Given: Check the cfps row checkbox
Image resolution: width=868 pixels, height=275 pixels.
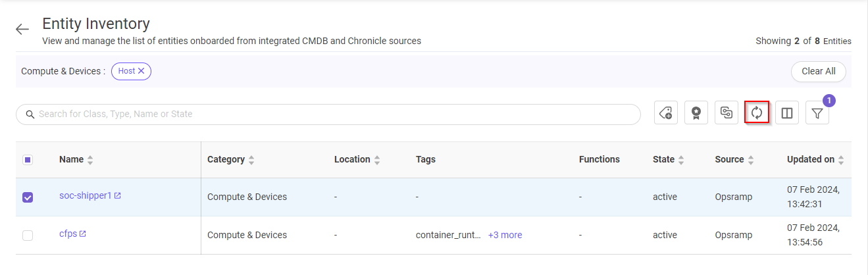Looking at the screenshot, I should (28, 235).
